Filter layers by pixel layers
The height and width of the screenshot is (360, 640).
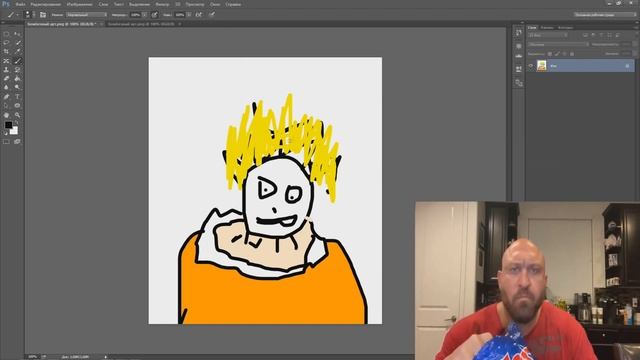[x=585, y=36]
